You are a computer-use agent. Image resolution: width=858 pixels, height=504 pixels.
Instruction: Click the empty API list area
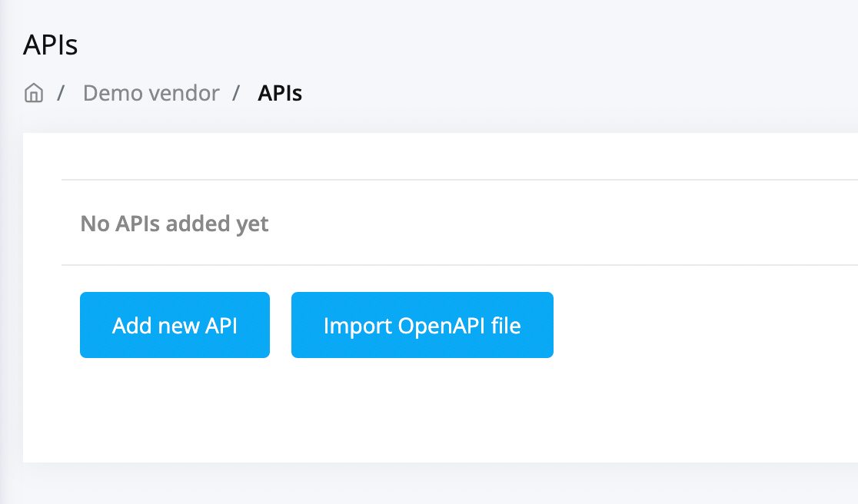pos(384,224)
